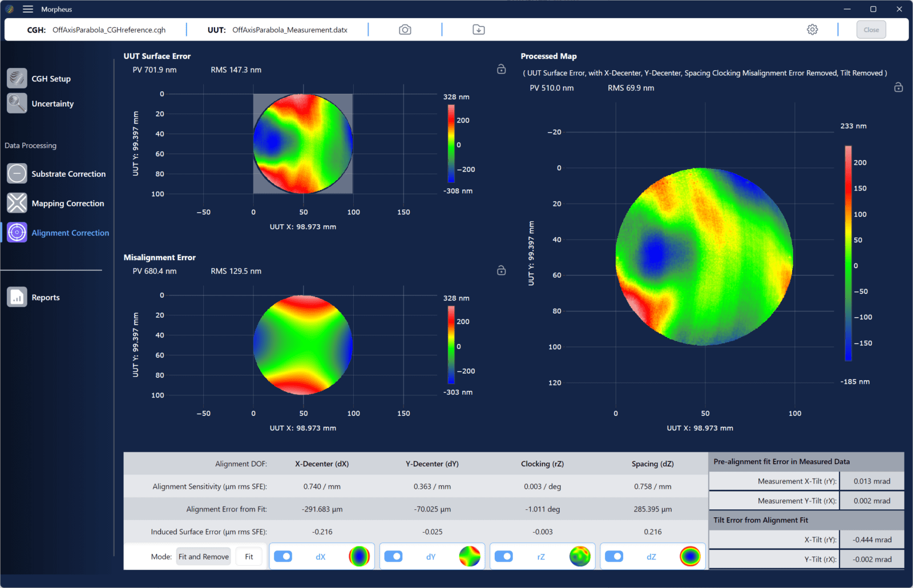The image size is (913, 588).
Task: Click the camera snapshot icon
Action: [x=405, y=30]
